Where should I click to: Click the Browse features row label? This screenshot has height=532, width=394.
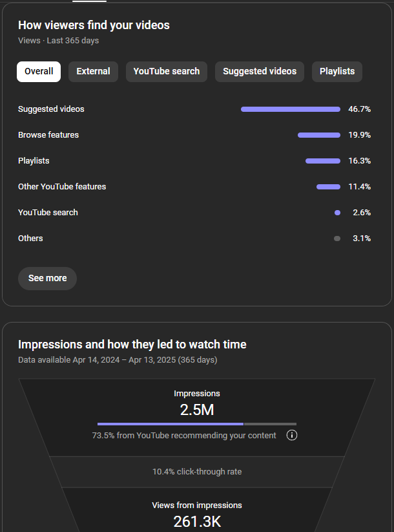click(x=48, y=135)
